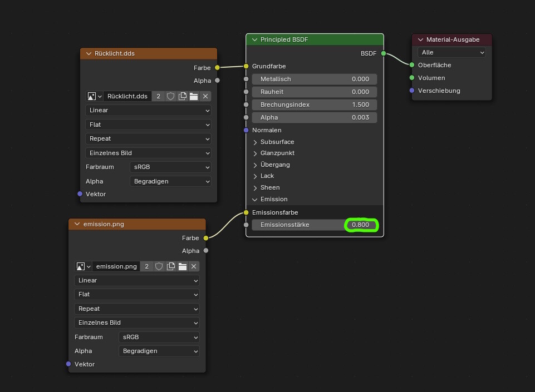Duplicate the Rücklicht.dds image datablock
This screenshot has height=392, width=535.
click(x=182, y=96)
